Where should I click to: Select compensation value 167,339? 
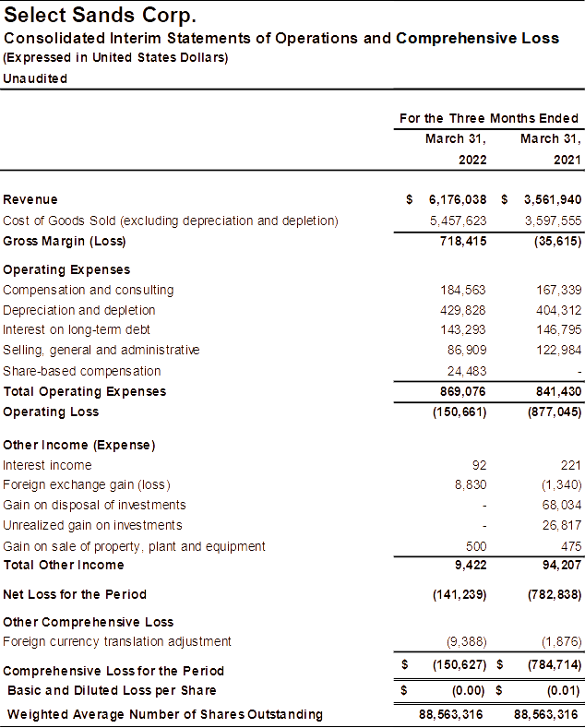558,290
